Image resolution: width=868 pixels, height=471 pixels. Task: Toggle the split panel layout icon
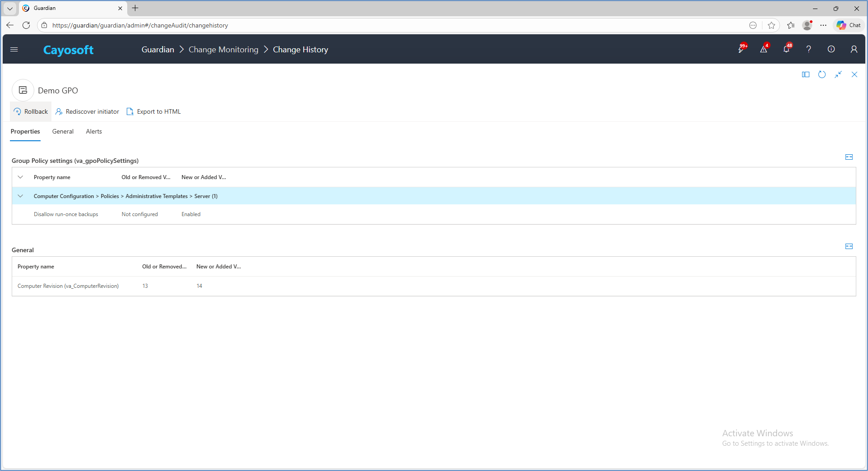tap(805, 74)
